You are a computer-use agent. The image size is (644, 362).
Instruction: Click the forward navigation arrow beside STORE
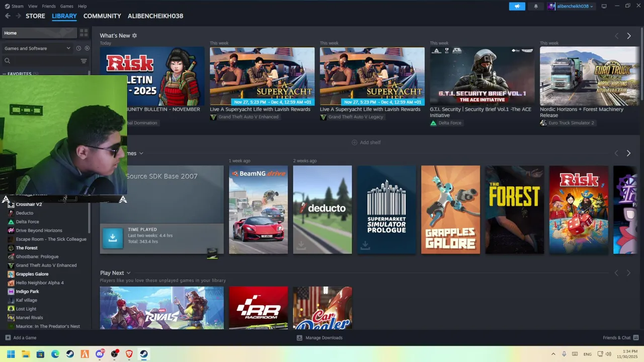19,16
